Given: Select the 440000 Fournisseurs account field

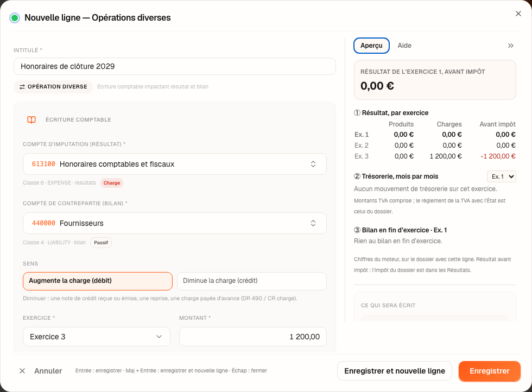Looking at the screenshot, I should pos(174,223).
